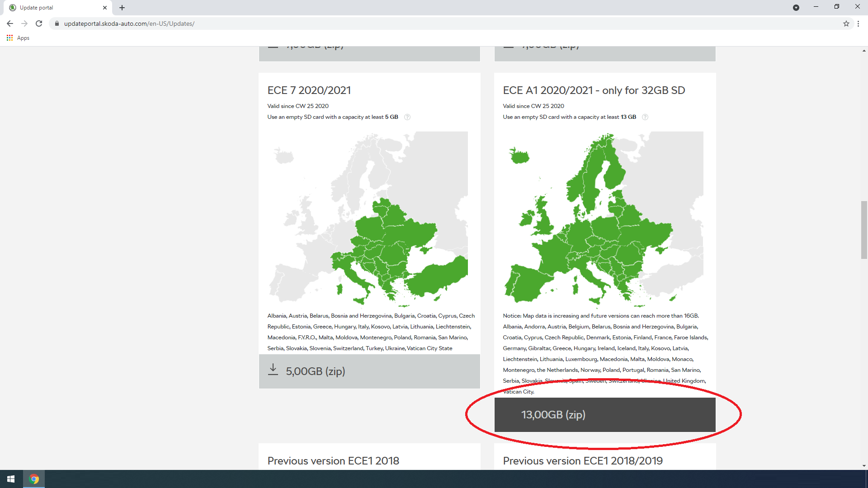Image resolution: width=868 pixels, height=488 pixels.
Task: Open the Apps shortcut in bookmarks bar
Action: tap(18, 38)
